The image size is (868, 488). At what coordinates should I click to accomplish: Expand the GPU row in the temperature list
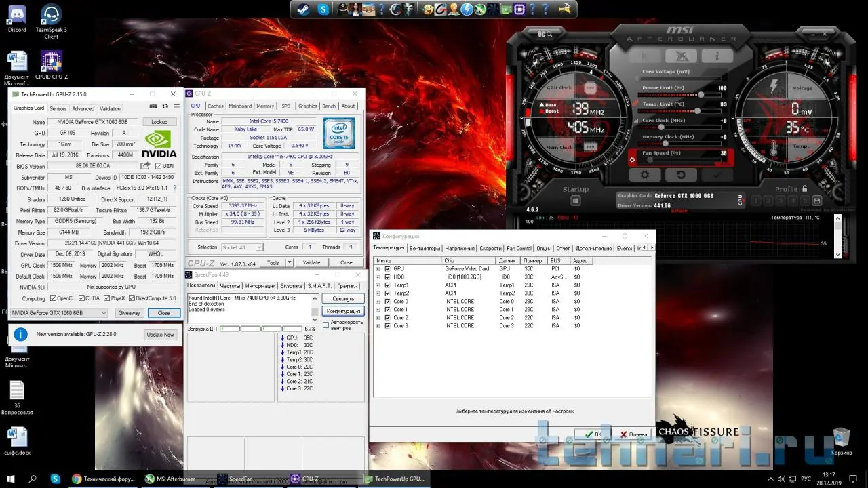(x=378, y=269)
